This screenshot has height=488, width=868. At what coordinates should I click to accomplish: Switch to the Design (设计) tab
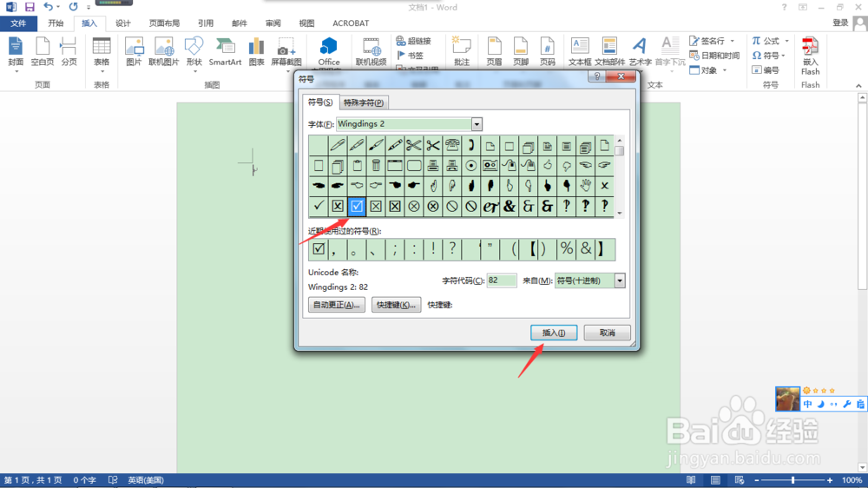pyautogui.click(x=123, y=23)
